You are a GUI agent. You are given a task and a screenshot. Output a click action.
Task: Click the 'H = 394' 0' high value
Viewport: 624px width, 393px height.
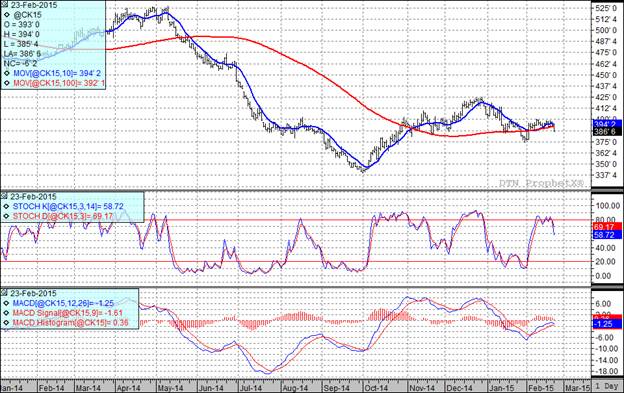(x=21, y=35)
